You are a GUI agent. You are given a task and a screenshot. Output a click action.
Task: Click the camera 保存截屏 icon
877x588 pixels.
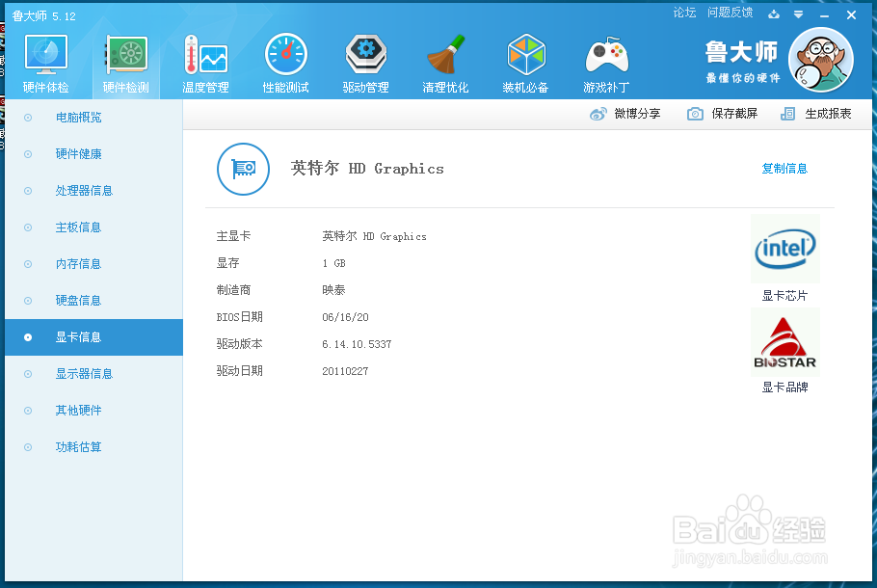click(x=695, y=114)
